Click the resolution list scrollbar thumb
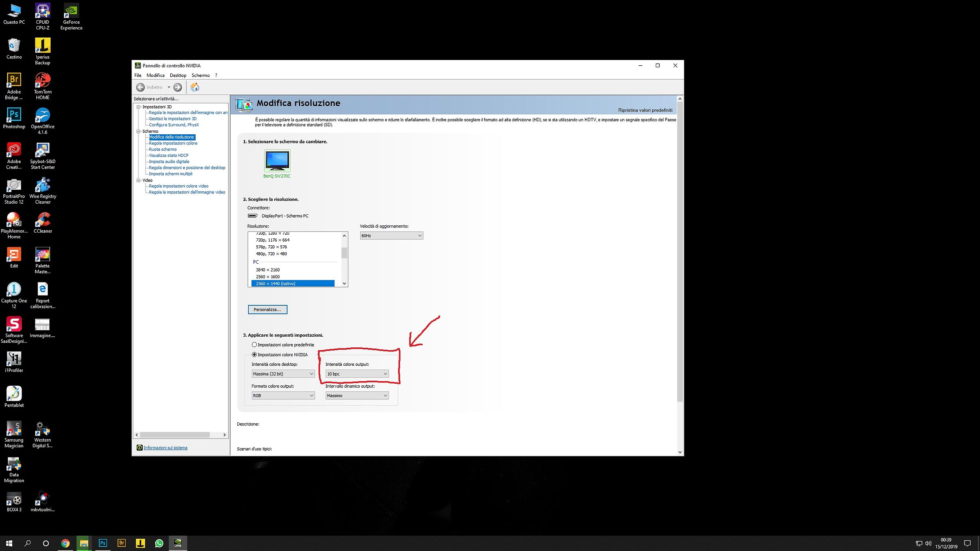The image size is (980, 551). (344, 253)
